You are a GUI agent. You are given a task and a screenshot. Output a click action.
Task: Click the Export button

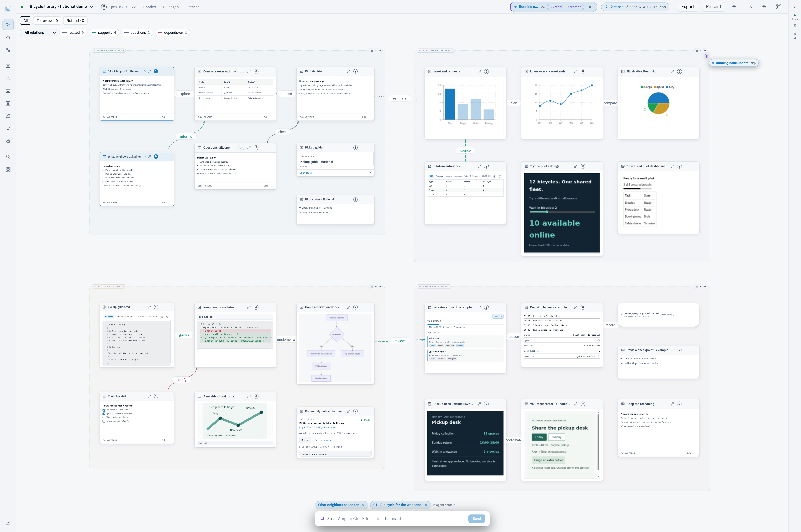(x=688, y=7)
